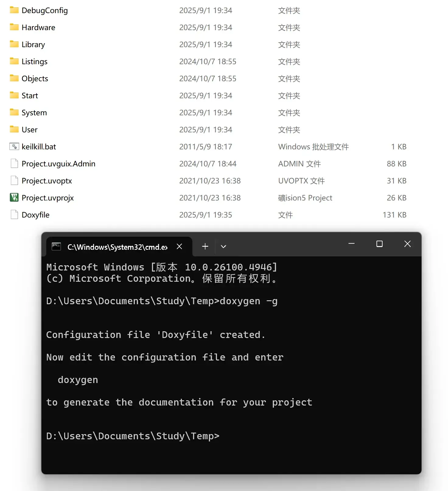Select the Project.uvguix.Admin file name
448x491 pixels.
58,164
